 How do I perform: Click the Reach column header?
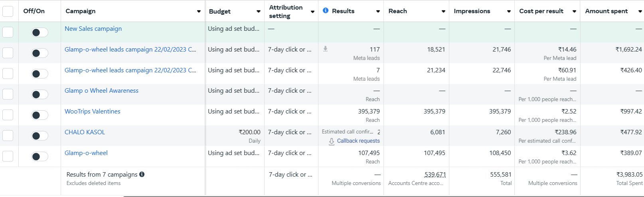[398, 11]
